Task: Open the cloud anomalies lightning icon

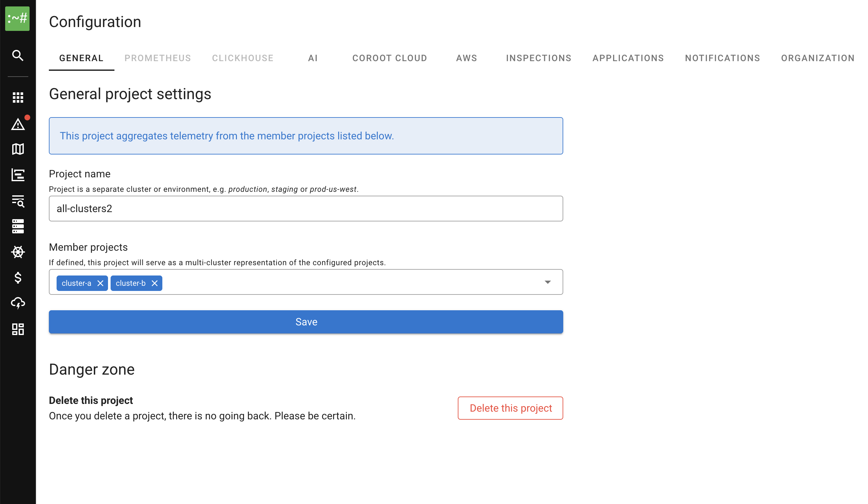Action: (x=18, y=303)
